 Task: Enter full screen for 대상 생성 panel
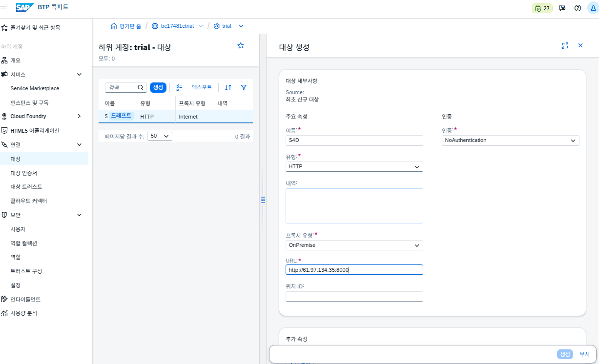(x=565, y=45)
